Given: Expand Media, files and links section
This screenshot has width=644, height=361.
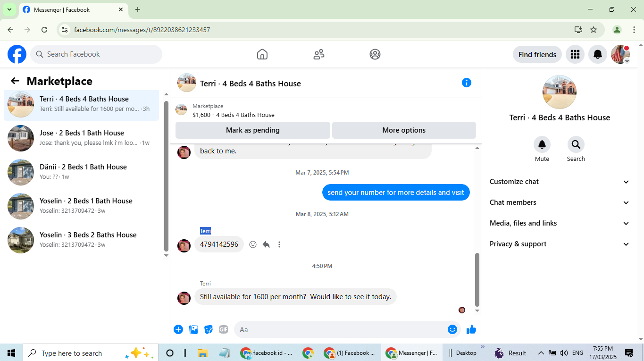Looking at the screenshot, I should pyautogui.click(x=560, y=223).
